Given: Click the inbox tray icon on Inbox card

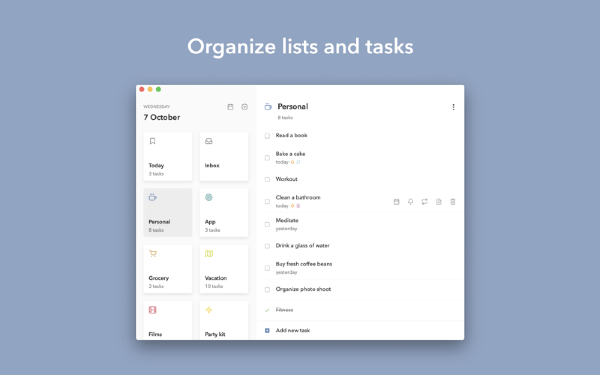Looking at the screenshot, I should 209,141.
